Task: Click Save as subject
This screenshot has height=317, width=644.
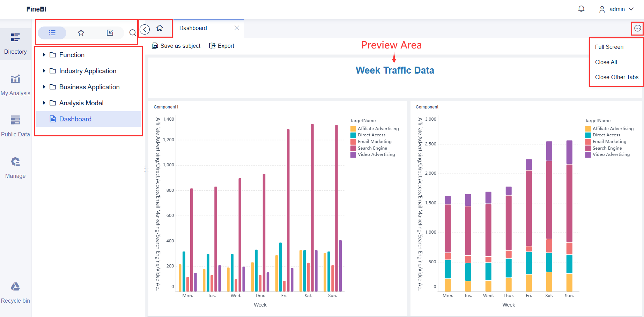Action: pos(176,46)
